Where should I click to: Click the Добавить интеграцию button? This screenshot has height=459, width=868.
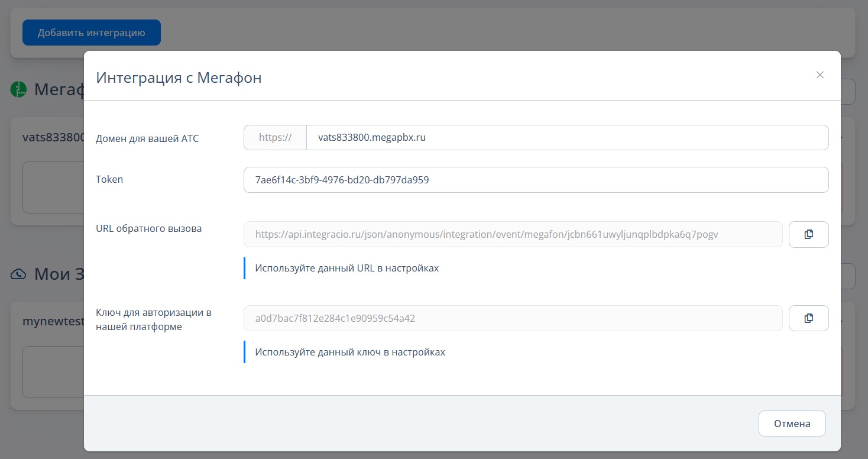point(92,33)
